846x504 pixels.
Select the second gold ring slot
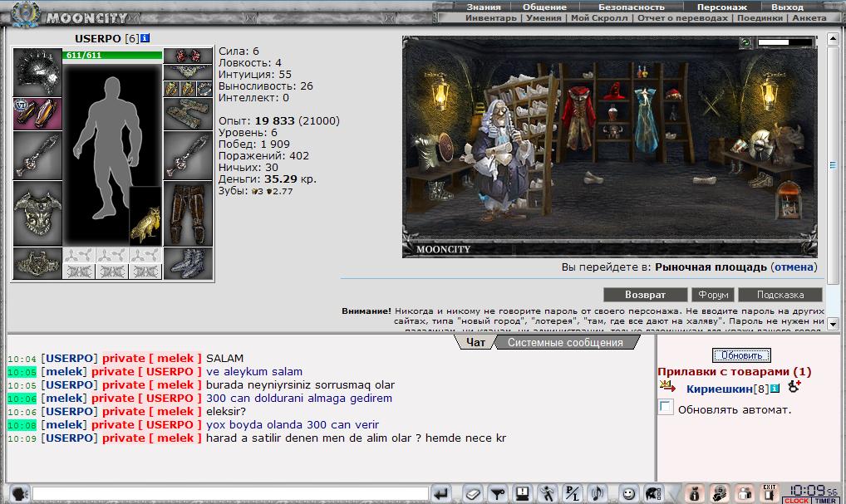point(187,88)
